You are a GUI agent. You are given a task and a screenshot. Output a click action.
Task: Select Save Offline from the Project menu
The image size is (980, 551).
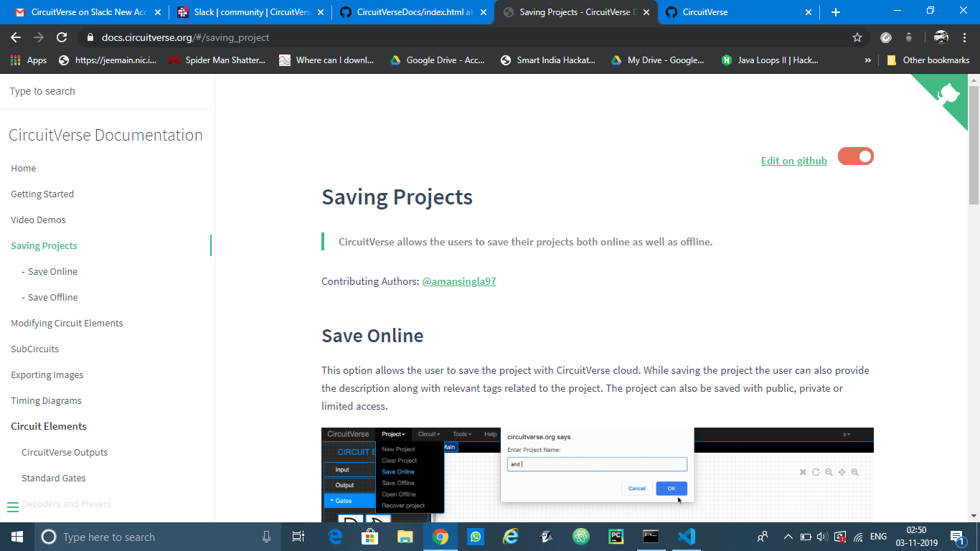click(398, 483)
